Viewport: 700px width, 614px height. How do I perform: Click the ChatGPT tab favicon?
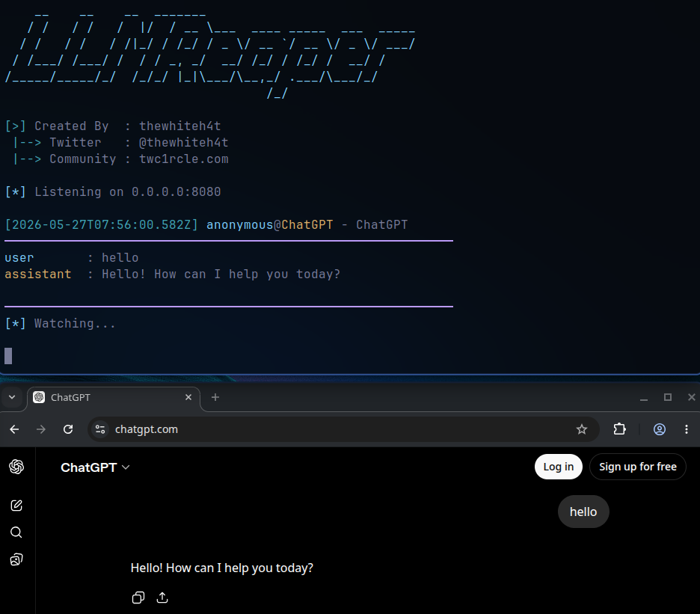tap(40, 397)
